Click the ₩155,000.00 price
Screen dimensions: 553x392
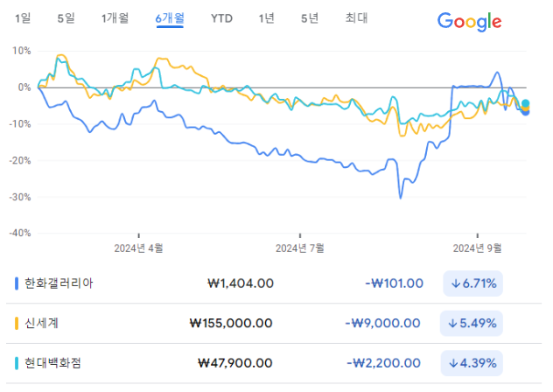(231, 323)
